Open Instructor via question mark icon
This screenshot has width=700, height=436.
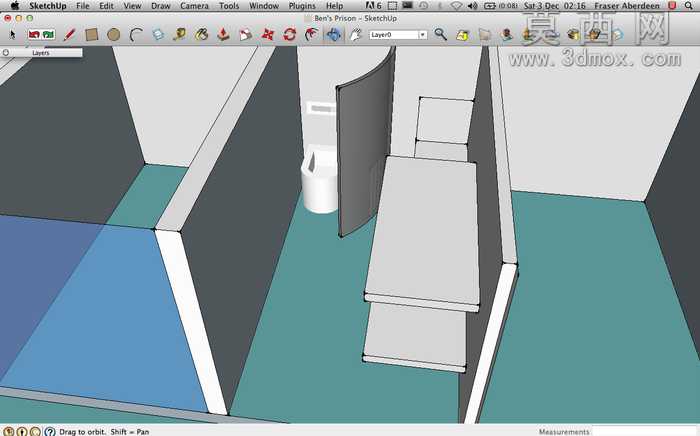click(50, 432)
